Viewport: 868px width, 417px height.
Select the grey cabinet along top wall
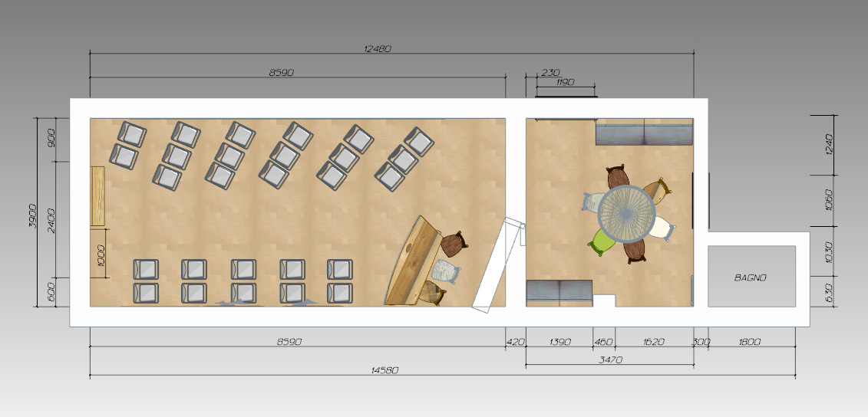pos(645,133)
